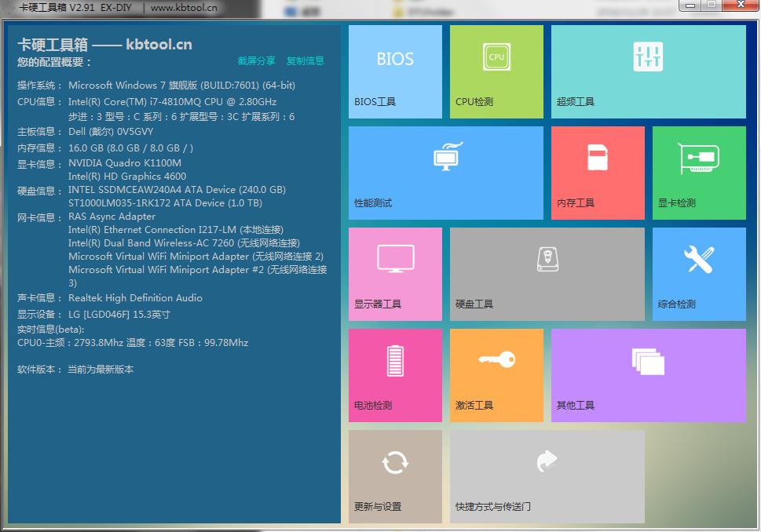
Task: Open the 超频工具 overclocking tools
Action: [647, 71]
